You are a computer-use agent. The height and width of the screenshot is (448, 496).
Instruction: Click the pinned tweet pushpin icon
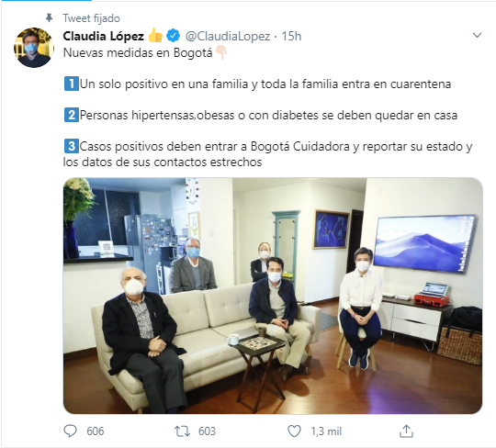[49, 18]
